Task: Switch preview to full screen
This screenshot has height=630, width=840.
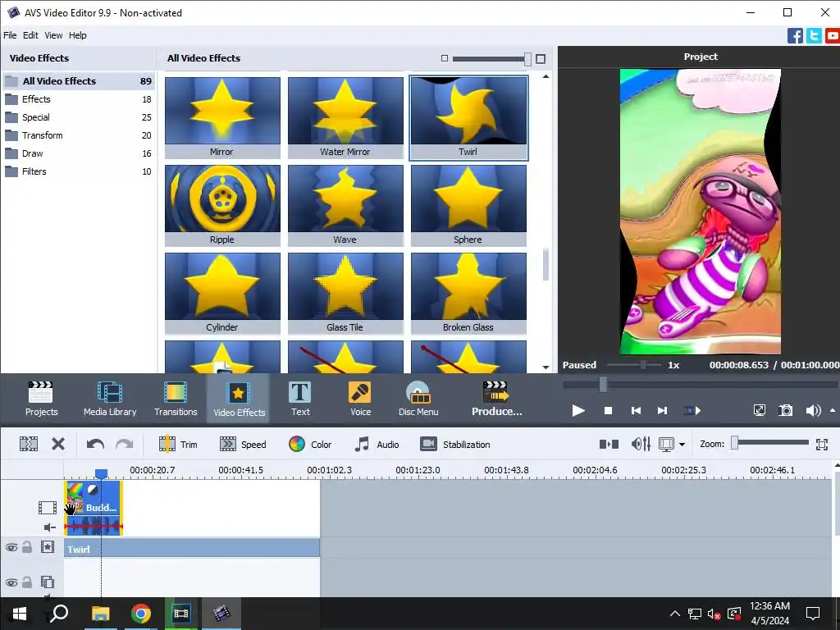Action: tap(759, 411)
